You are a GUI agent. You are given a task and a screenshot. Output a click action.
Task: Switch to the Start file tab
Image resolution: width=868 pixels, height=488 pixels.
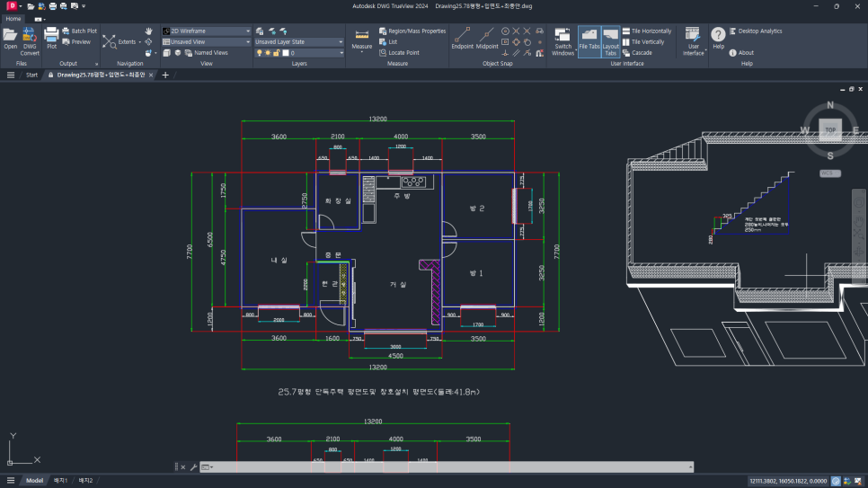31,75
